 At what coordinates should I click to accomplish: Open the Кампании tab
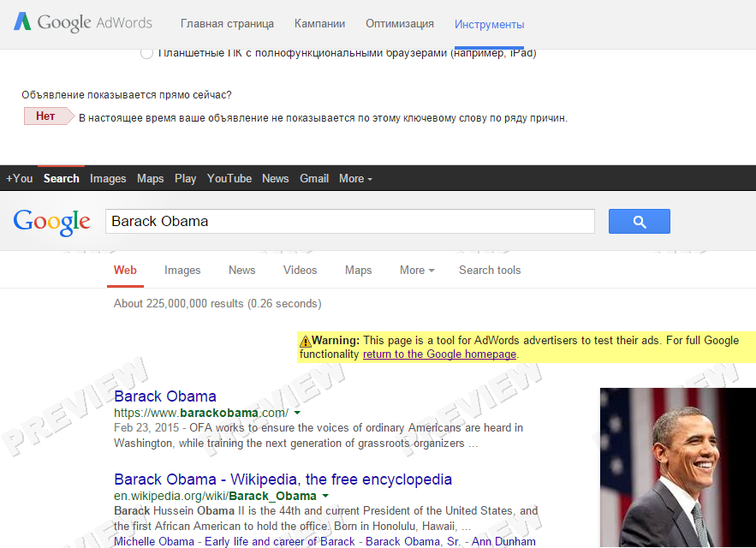pyautogui.click(x=319, y=24)
